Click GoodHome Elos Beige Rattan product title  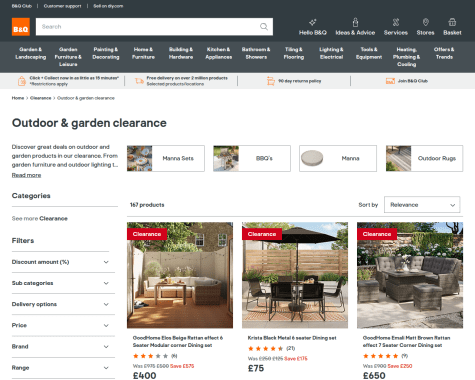178,341
